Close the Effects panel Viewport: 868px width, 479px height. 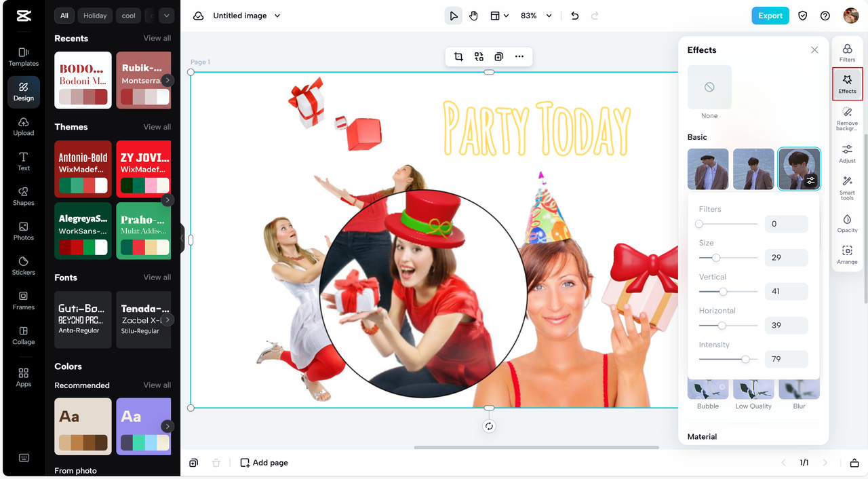[x=814, y=50]
